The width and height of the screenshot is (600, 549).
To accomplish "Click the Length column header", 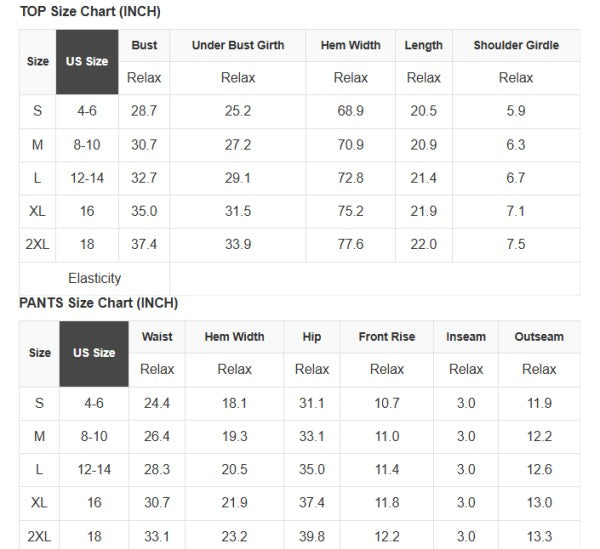I will 424,46.
